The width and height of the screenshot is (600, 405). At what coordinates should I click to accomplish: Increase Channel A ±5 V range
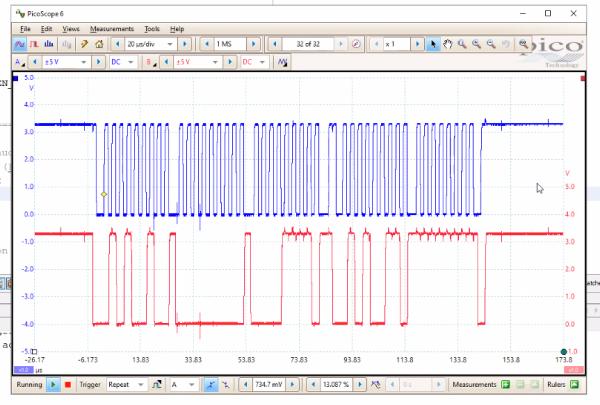coord(98,62)
